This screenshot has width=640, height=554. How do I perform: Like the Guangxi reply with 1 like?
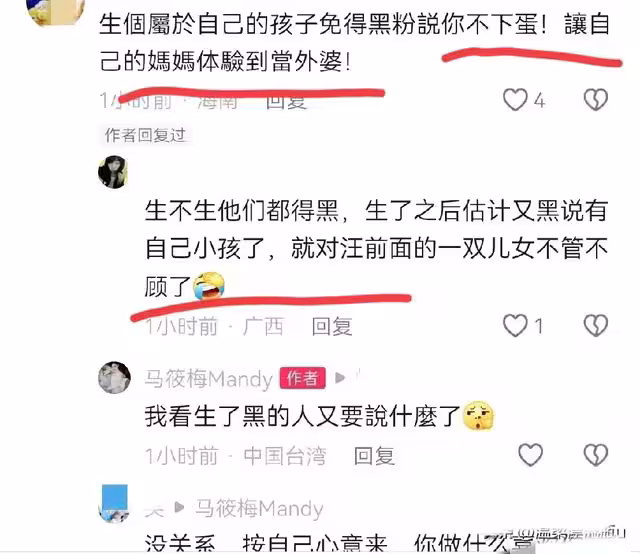[515, 325]
